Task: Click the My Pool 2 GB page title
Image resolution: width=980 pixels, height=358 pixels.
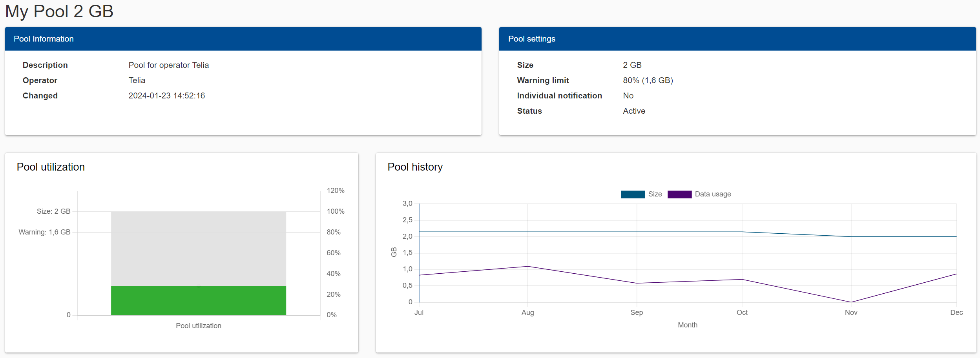Action: pos(59,11)
